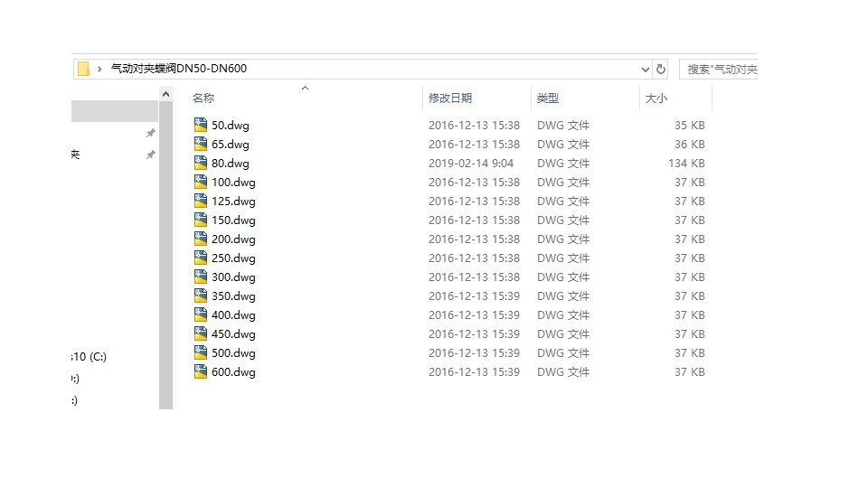Select the file name 600.dwg
868x488 pixels.
(233, 371)
